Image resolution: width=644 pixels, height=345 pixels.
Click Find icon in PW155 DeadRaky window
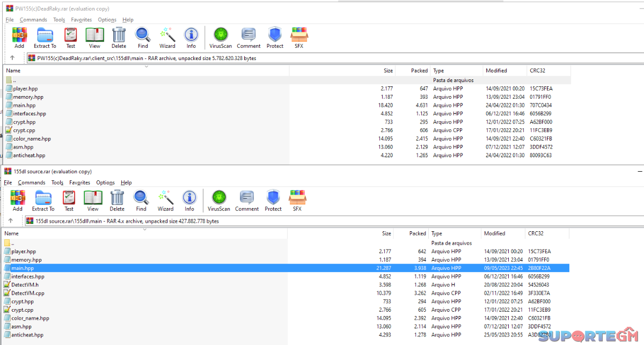pyautogui.click(x=143, y=38)
